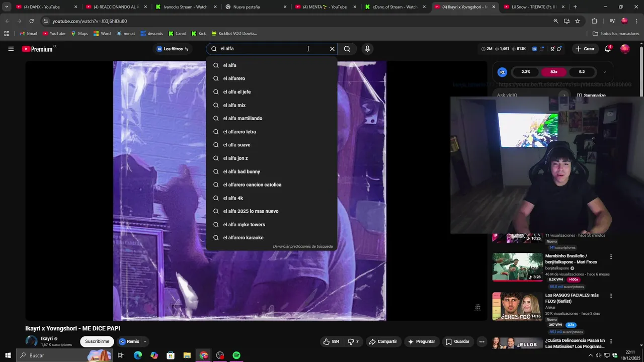
Task: Open the Remix dropdown arrow
Action: tap(145, 341)
